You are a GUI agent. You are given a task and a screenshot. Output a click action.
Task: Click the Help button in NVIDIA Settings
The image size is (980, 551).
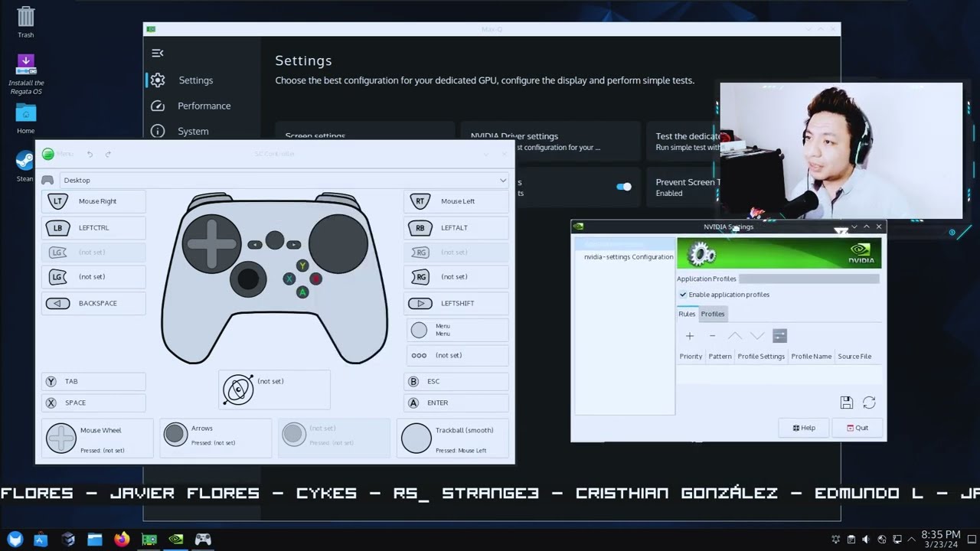tap(804, 428)
